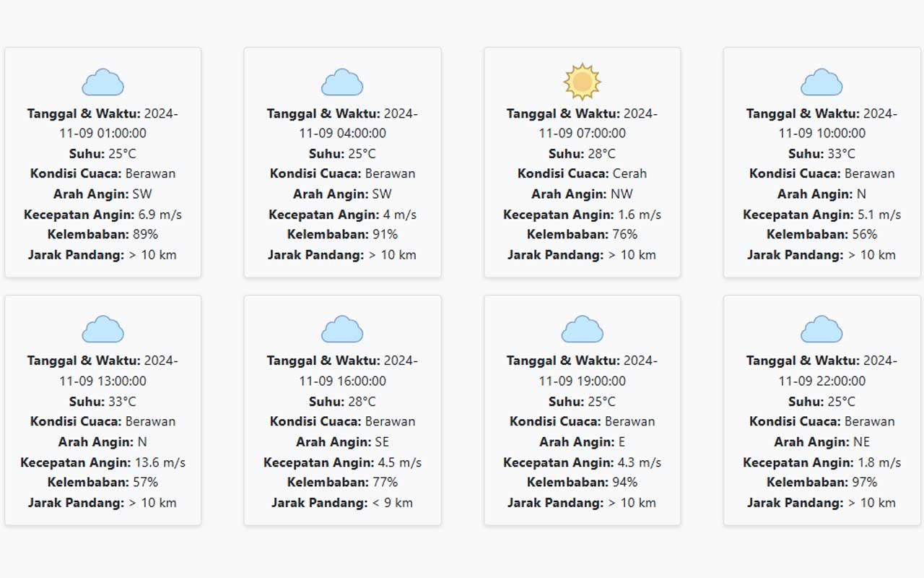The image size is (924, 578).
Task: Click 'Kelembaban: 91%' text
Action: (x=342, y=234)
